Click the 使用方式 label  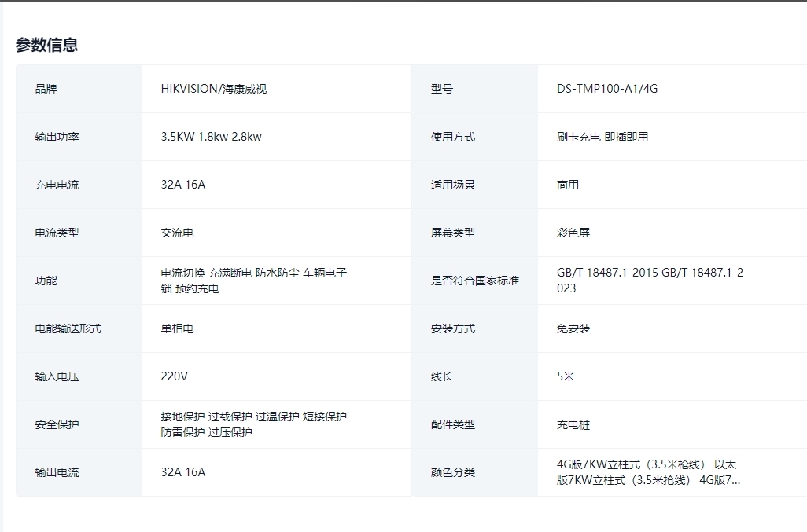(453, 137)
